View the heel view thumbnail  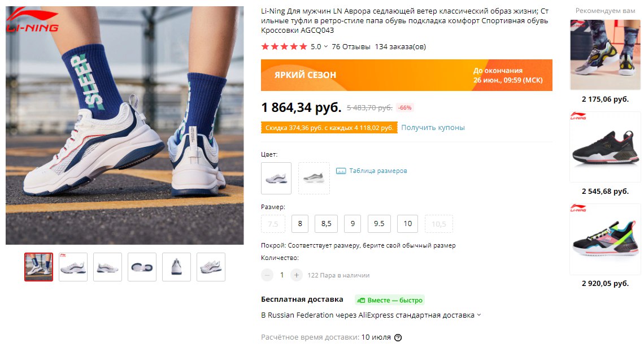pos(177,267)
